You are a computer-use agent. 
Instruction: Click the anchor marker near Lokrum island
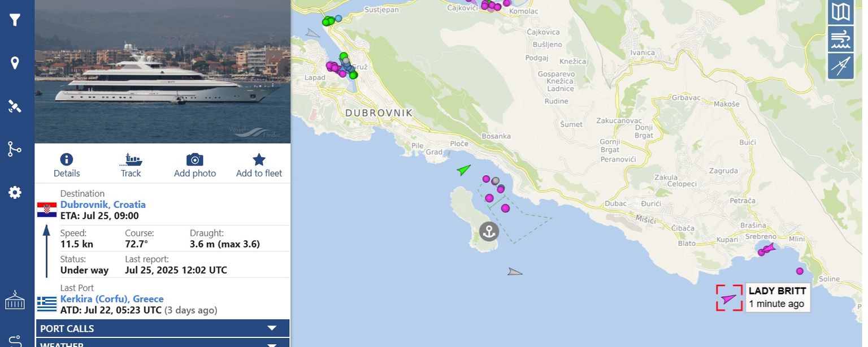tap(489, 231)
